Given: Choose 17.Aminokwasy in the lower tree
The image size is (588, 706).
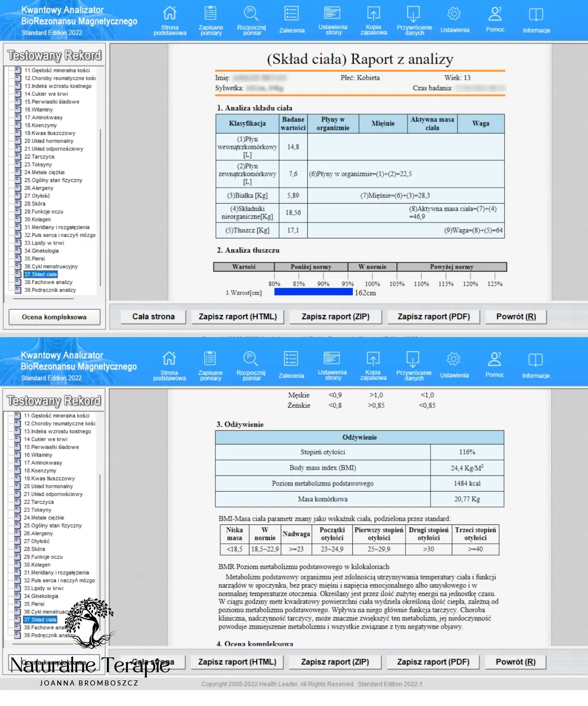Looking at the screenshot, I should point(43,463).
